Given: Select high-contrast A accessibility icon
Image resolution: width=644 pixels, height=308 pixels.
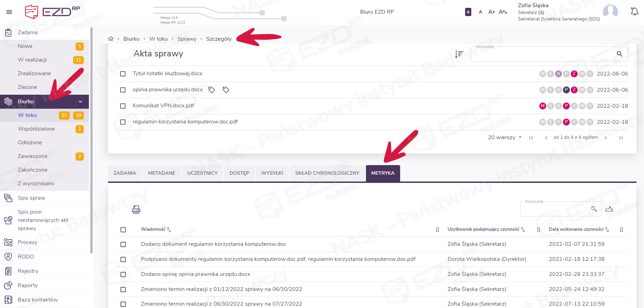Looking at the screenshot, I should 468,12.
